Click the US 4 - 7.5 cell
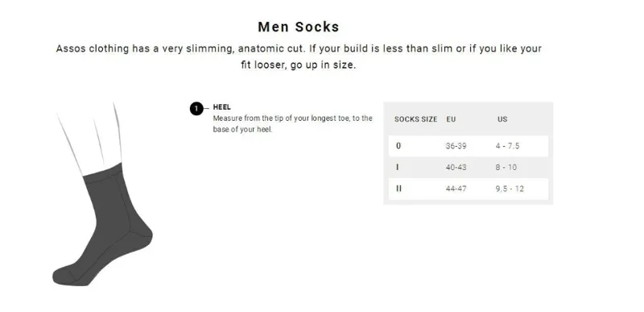The width and height of the screenshot is (644, 312). [508, 146]
